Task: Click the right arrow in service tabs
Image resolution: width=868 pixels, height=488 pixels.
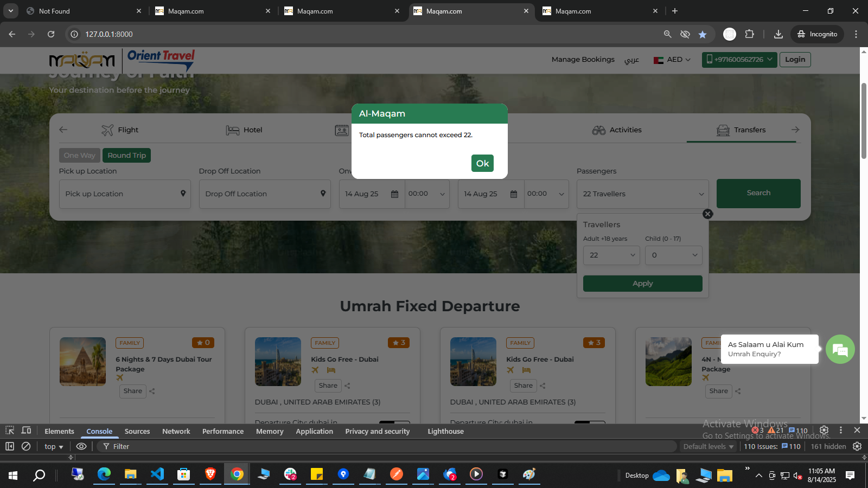Action: pyautogui.click(x=795, y=130)
